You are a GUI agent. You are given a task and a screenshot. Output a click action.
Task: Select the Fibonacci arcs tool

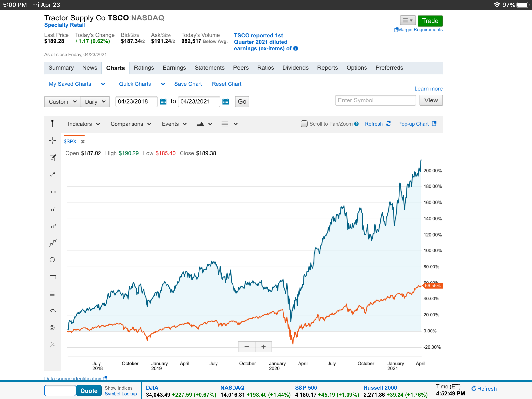click(53, 311)
